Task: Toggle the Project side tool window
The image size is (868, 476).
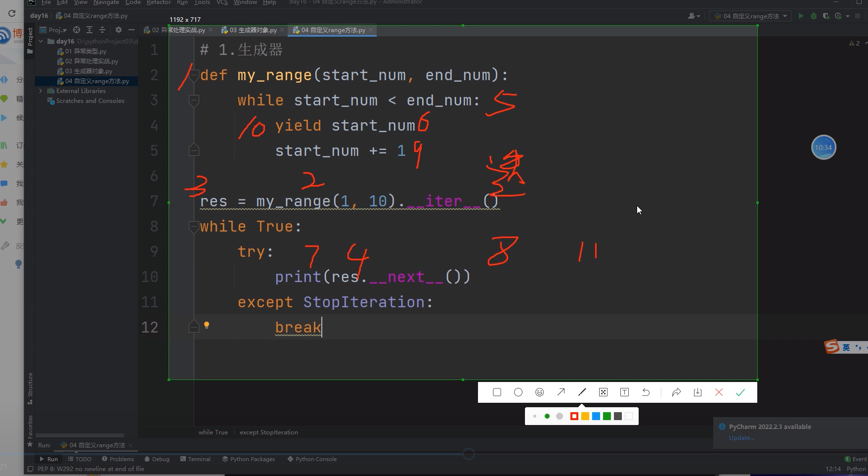Action: 30,41
